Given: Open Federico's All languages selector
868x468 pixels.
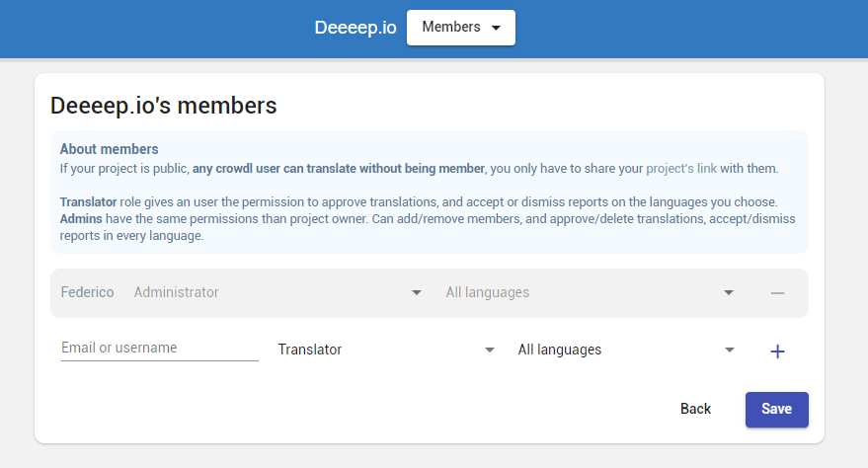Looking at the screenshot, I should (x=591, y=292).
